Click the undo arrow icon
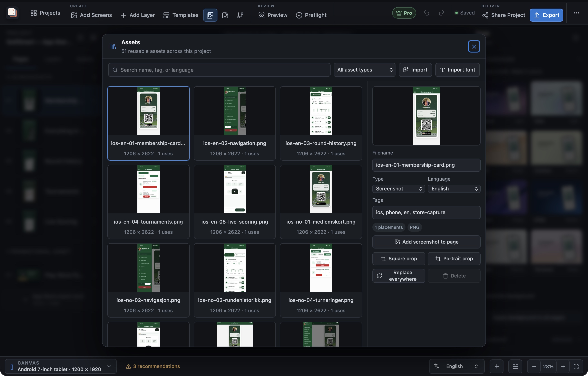 point(426,13)
